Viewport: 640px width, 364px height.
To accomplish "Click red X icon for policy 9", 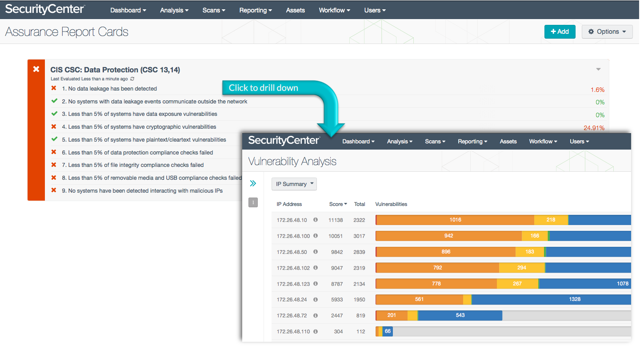I will point(54,190).
